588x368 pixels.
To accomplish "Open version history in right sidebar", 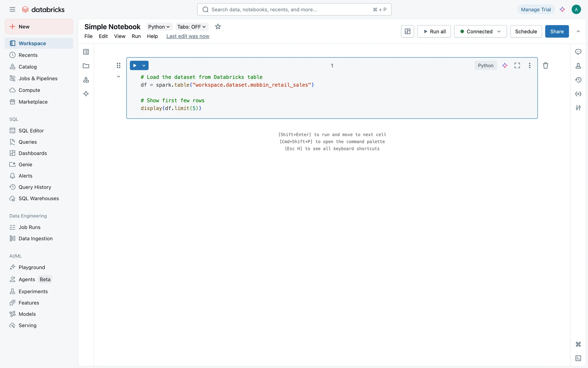I will [x=578, y=80].
